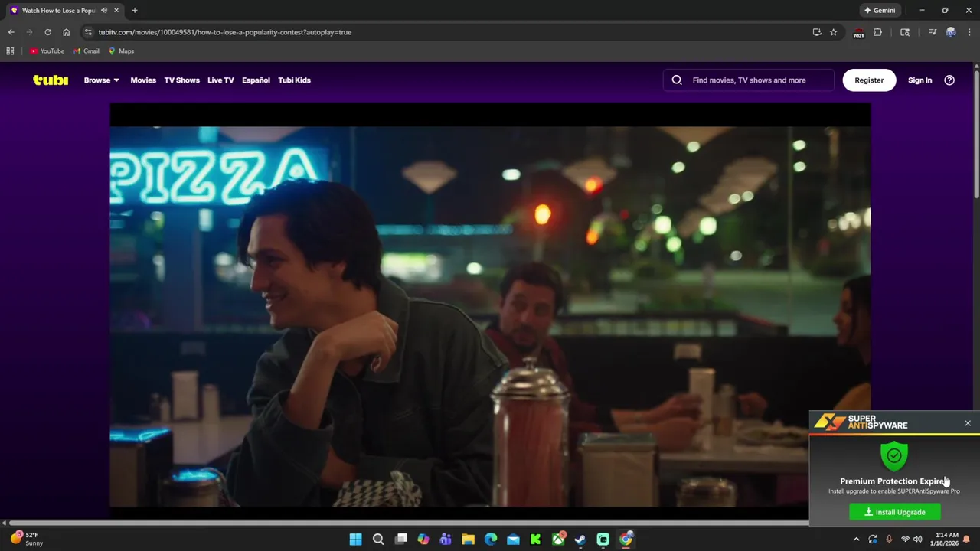Image resolution: width=980 pixels, height=551 pixels.
Task: View site information icon in address bar
Action: [88, 32]
